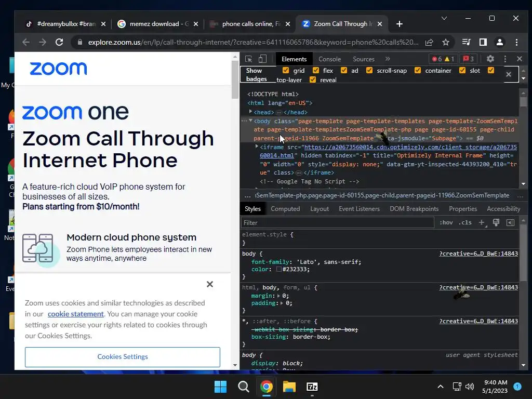Toggle the container badge checkbox
This screenshot has height=399, width=532.
(418, 70)
